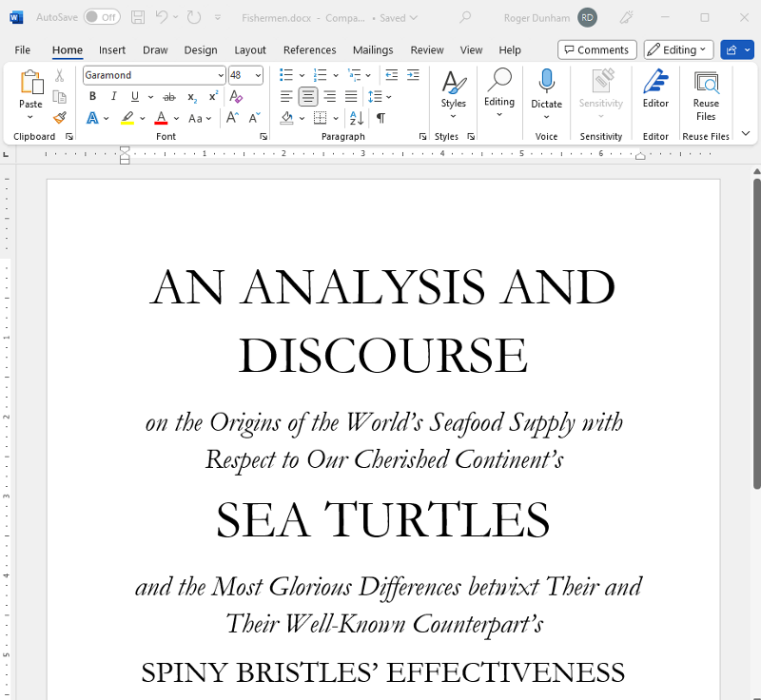Show paragraph marks with the pilcrow icon
This screenshot has height=700, width=761.
380,118
